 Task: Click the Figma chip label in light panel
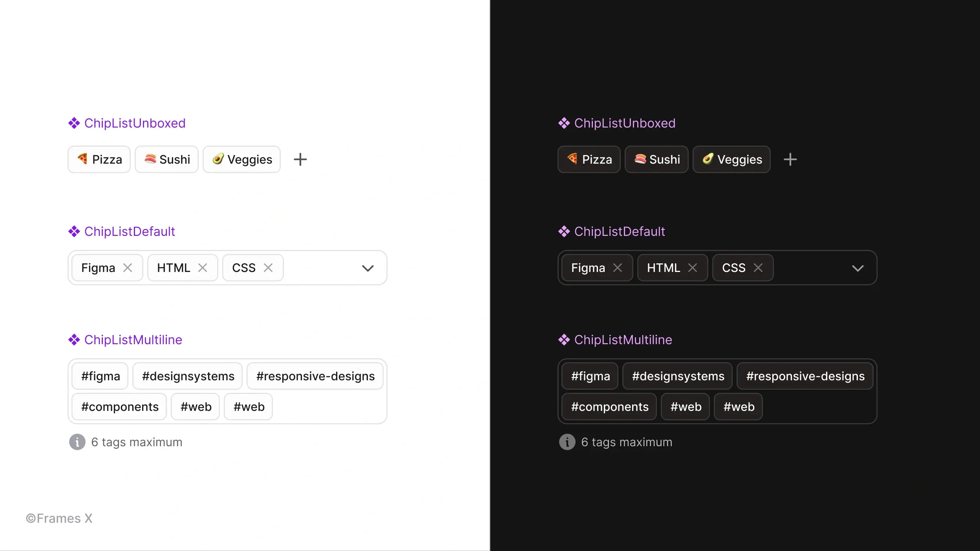pos(98,268)
